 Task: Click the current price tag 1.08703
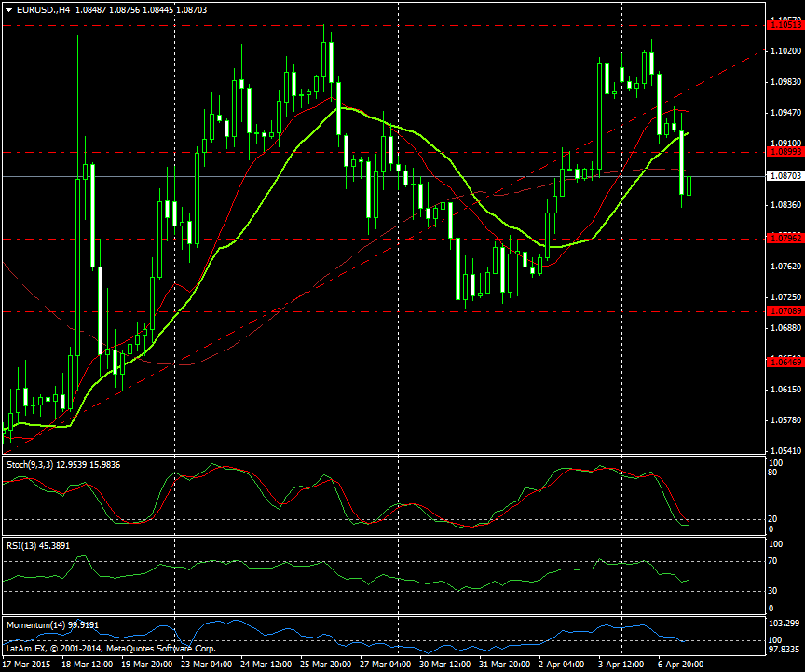tap(781, 175)
